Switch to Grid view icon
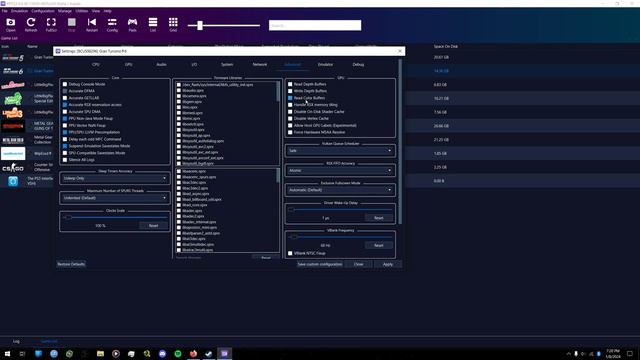Viewport: 640px width, 360px height. coord(173,24)
